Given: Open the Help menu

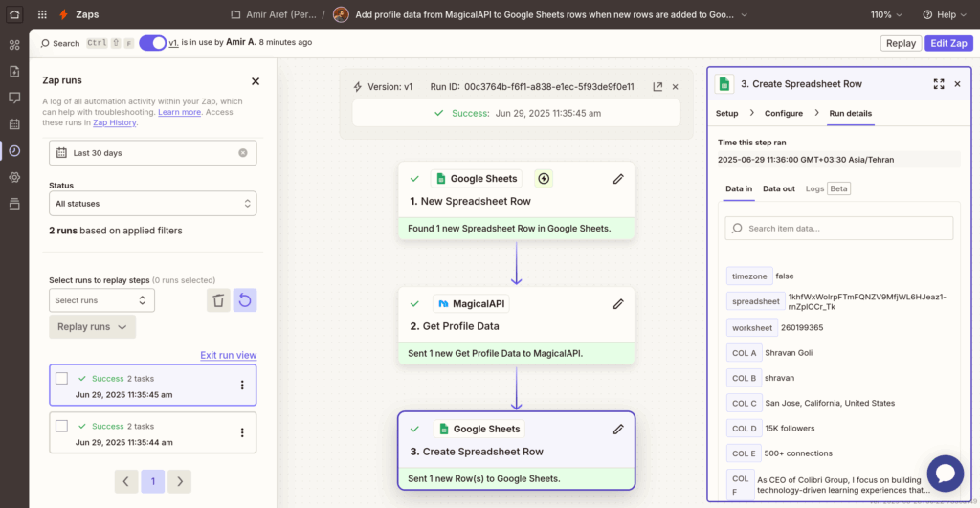Looking at the screenshot, I should pos(945,14).
